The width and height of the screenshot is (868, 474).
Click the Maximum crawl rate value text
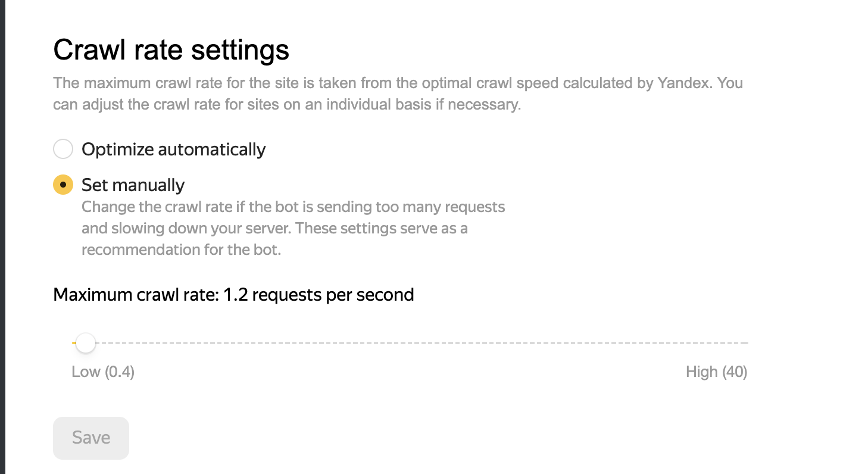coord(233,294)
